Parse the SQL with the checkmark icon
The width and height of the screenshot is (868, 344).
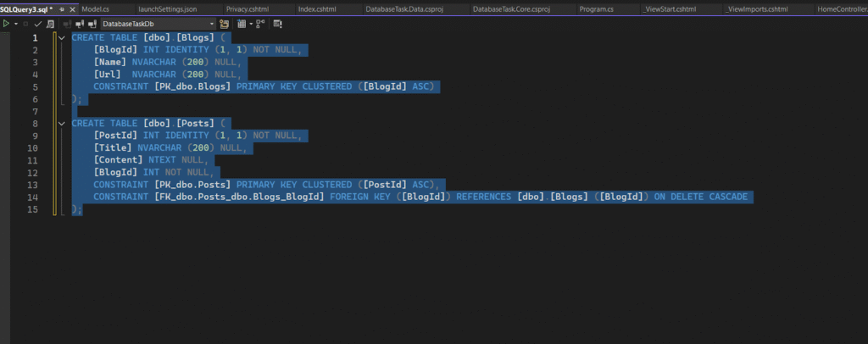(x=37, y=24)
